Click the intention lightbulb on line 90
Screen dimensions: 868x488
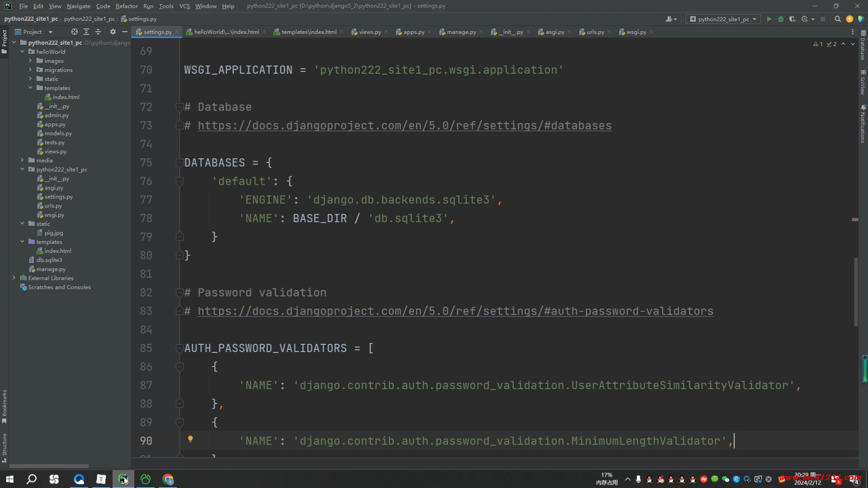pyautogui.click(x=190, y=439)
